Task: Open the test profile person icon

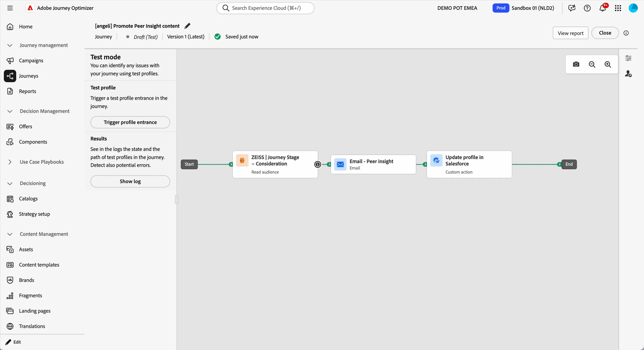Action: (628, 74)
